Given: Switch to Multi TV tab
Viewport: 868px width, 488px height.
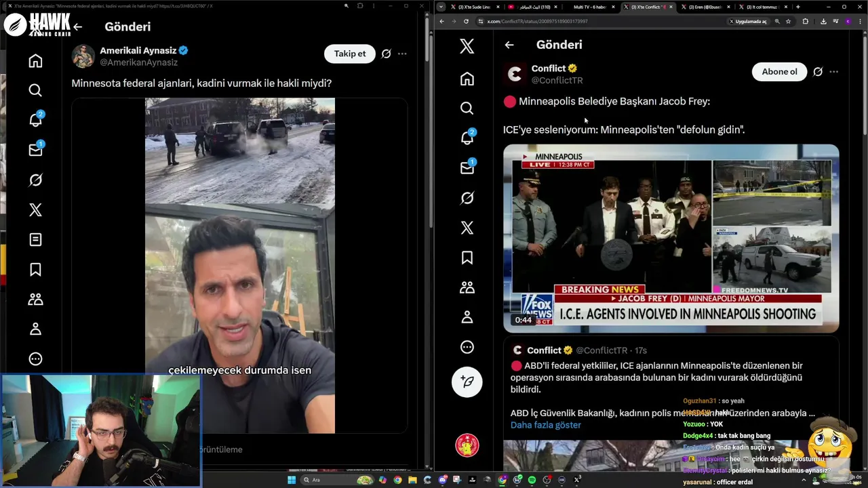Looking at the screenshot, I should click(589, 7).
